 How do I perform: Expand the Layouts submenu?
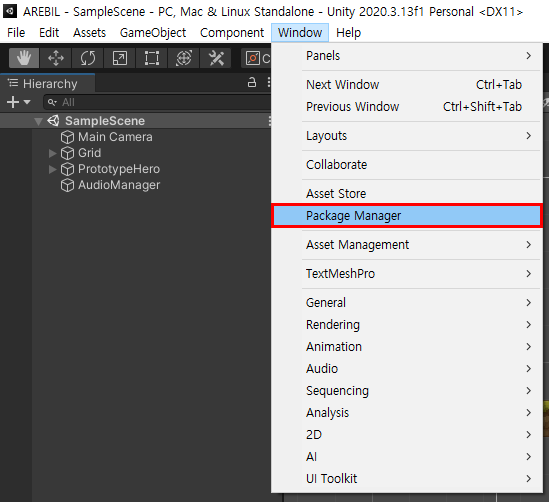[x=407, y=135]
